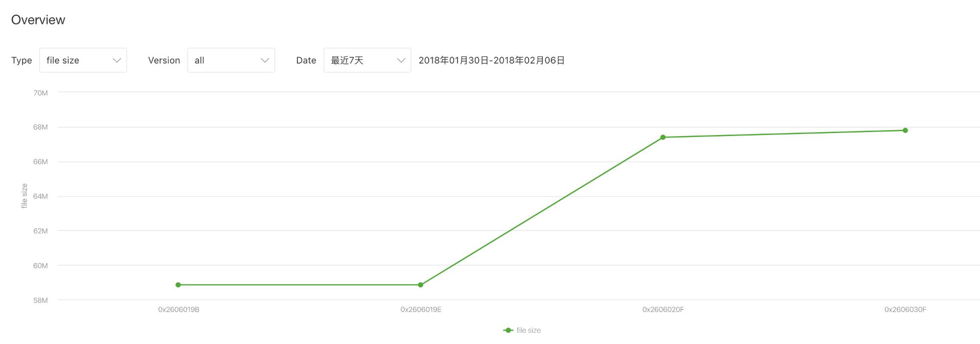The image size is (980, 344).
Task: Open the Type dropdown showing file size
Action: coord(83,60)
